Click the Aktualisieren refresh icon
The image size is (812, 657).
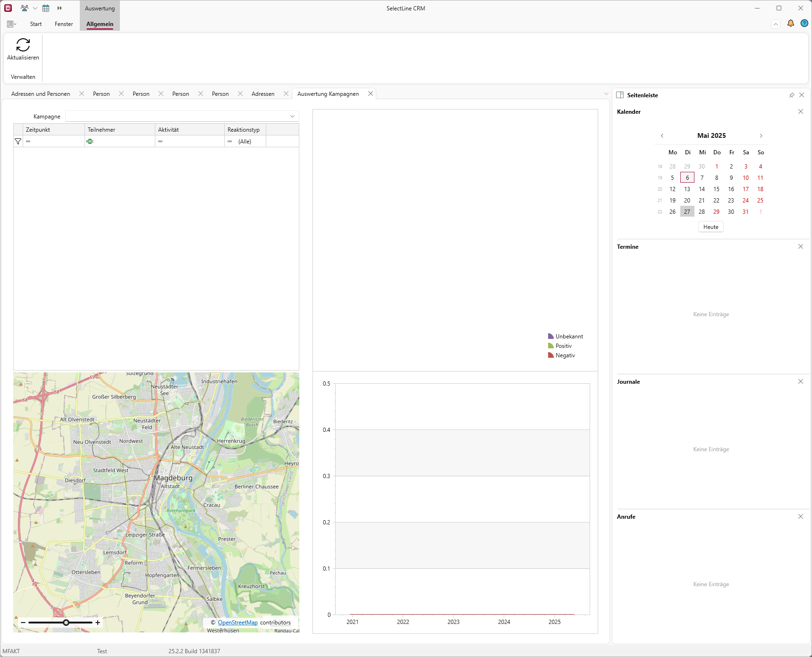pyautogui.click(x=23, y=45)
